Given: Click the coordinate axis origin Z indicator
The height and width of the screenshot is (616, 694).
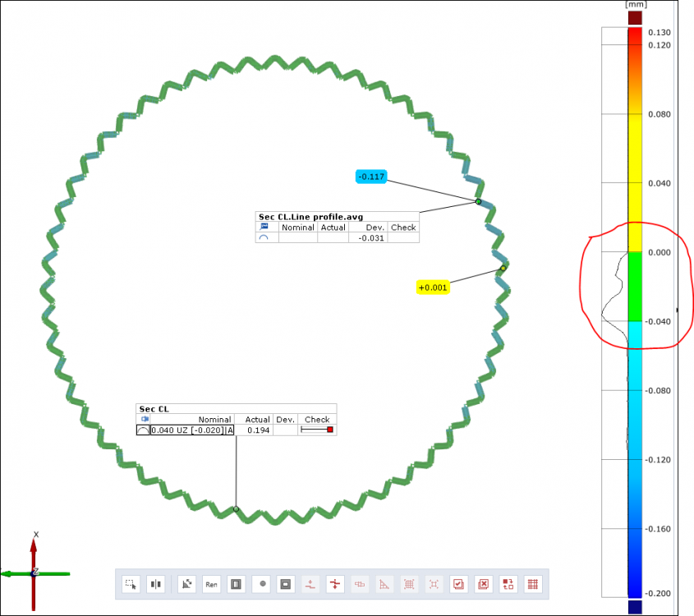Looking at the screenshot, I should [34, 572].
